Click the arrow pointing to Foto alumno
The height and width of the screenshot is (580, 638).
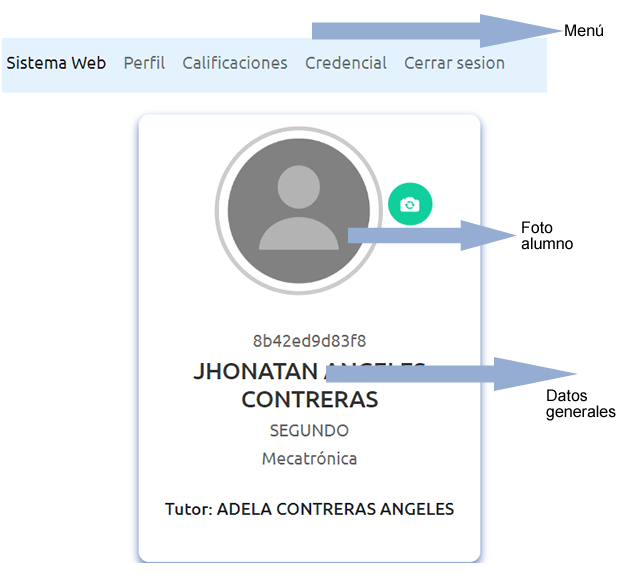coord(430,235)
